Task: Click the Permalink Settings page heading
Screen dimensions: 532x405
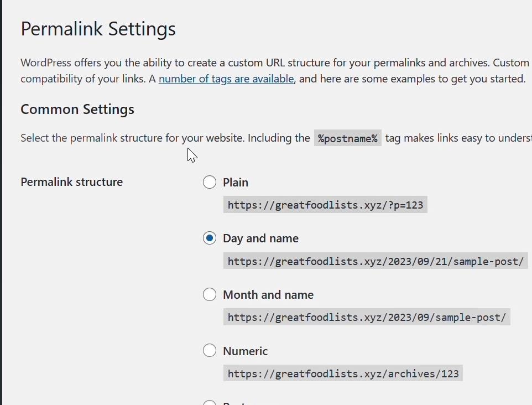Action: coord(98,29)
